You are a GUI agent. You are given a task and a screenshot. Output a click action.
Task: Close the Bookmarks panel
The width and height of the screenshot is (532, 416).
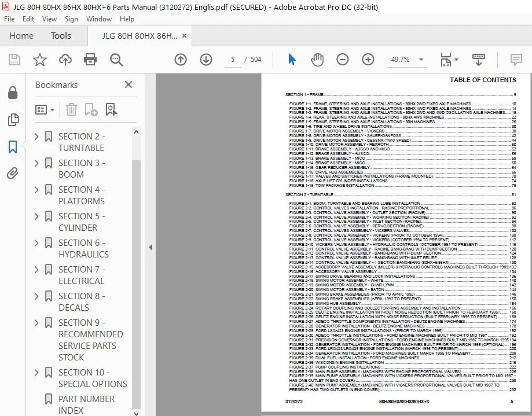click(x=129, y=84)
